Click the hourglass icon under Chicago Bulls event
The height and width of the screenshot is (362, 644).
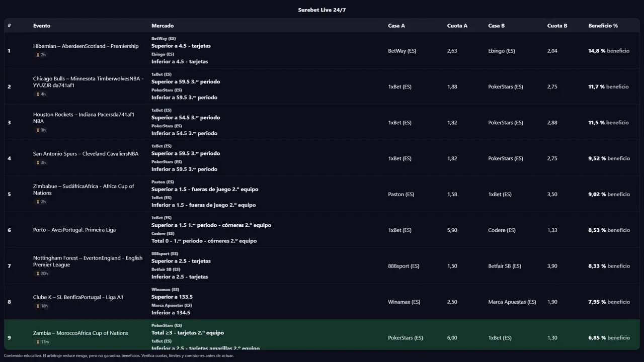coord(38,95)
